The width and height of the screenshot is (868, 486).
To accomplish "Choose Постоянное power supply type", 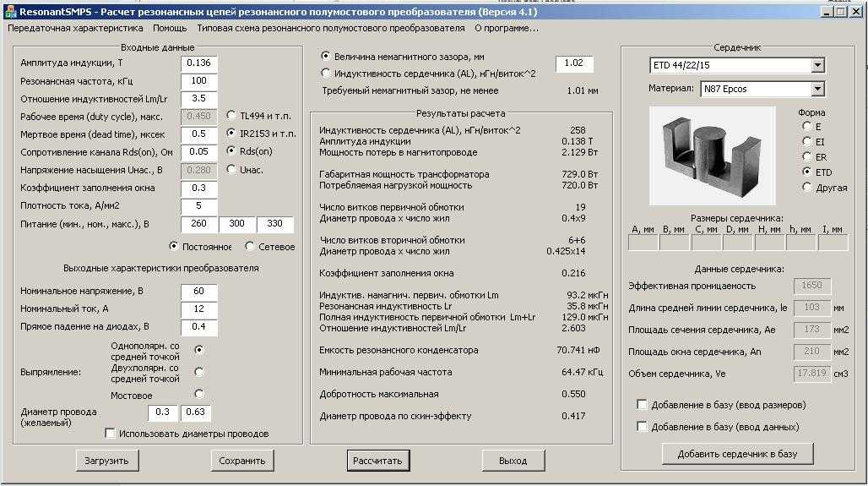I will [x=174, y=246].
